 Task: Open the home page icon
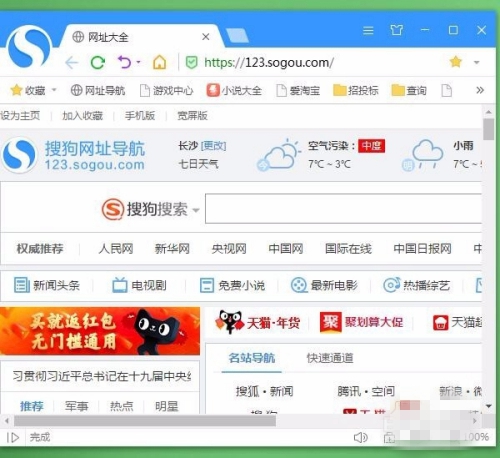pyautogui.click(x=159, y=62)
